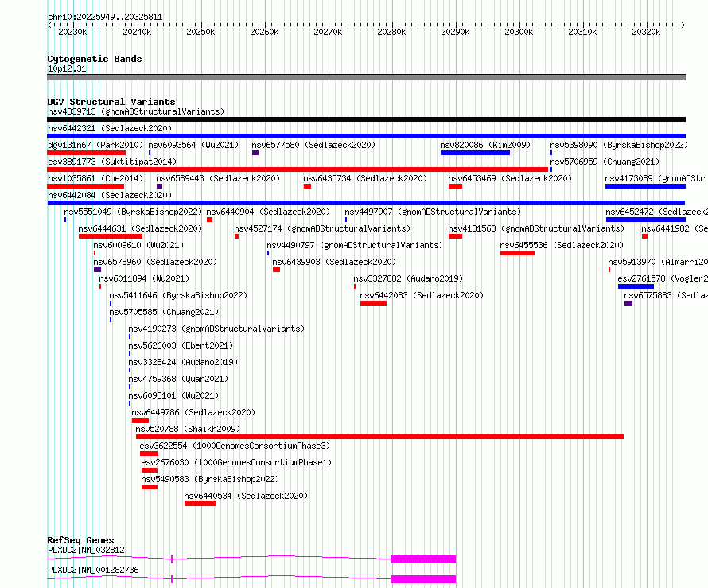Click the nsv6442083 red variant bar
This screenshot has height=588, width=708.
(x=373, y=303)
